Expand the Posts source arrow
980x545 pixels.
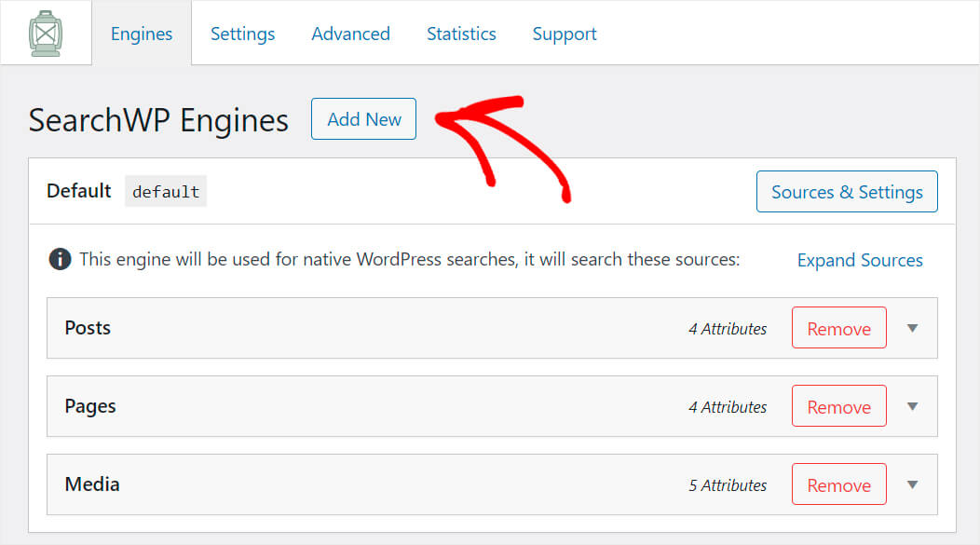coord(913,328)
